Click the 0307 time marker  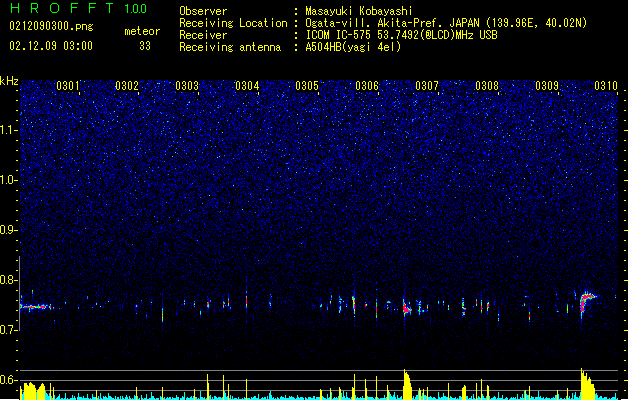[427, 86]
